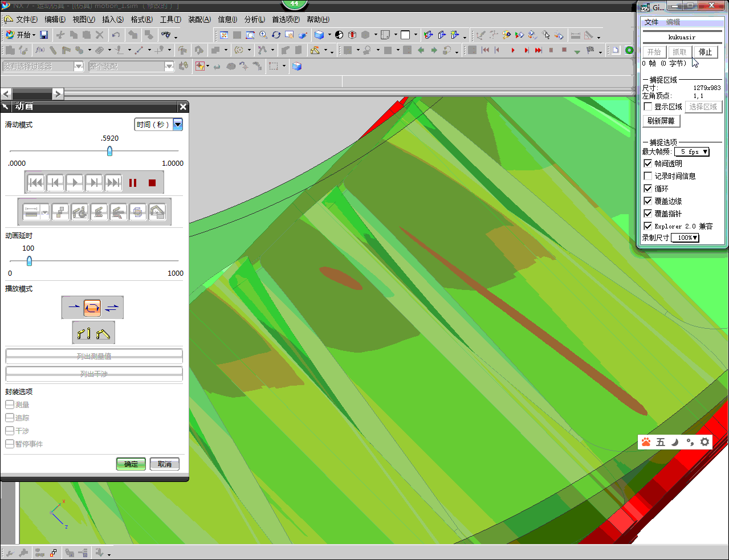Open the 分析(L) menu

tap(255, 19)
